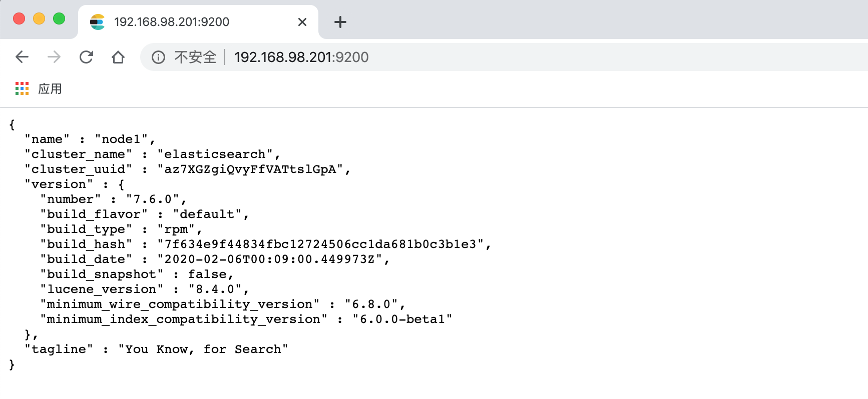This screenshot has height=399, width=868.
Task: Click the Elasticsearch favicon on the tab
Action: pyautogui.click(x=98, y=22)
